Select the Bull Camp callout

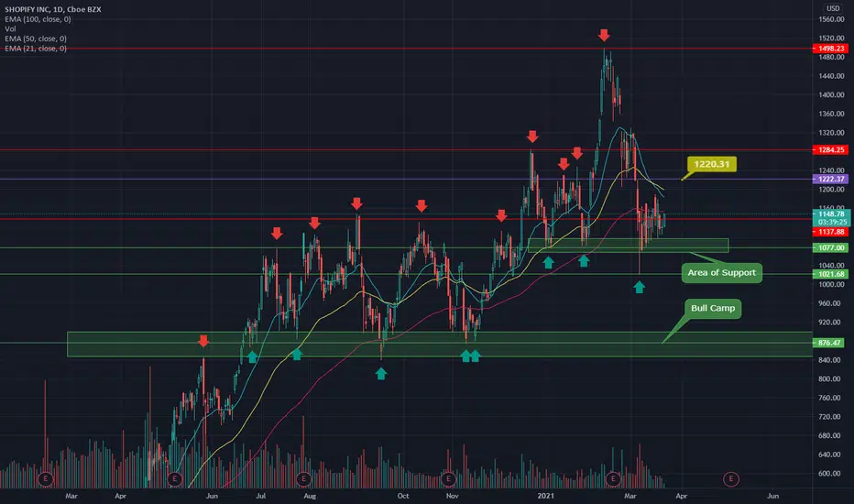coord(713,309)
